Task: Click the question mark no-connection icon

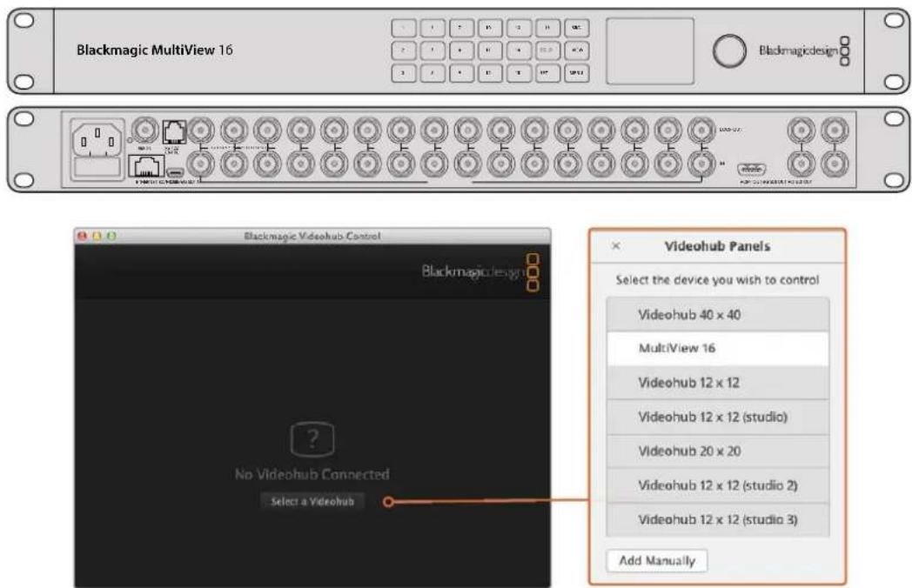Action: pyautogui.click(x=312, y=439)
